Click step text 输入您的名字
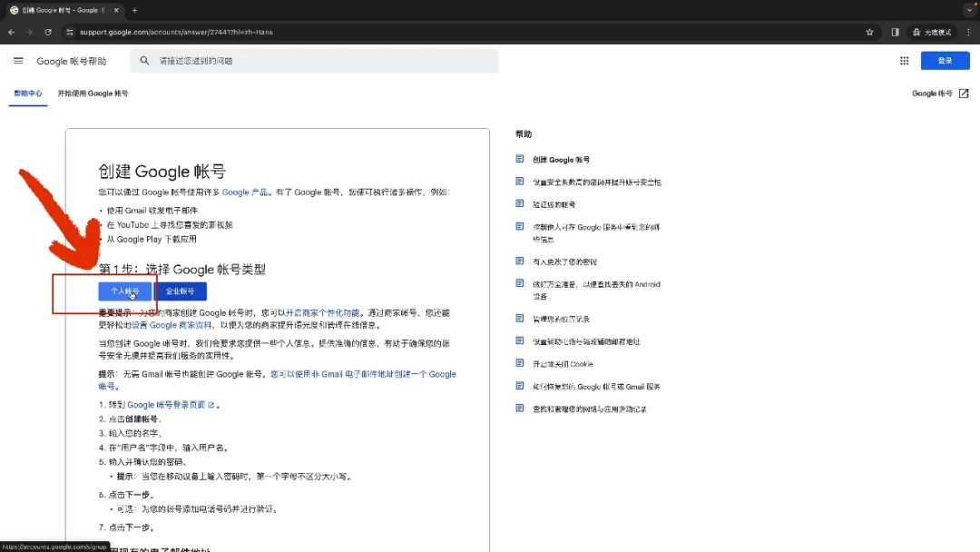Image resolution: width=980 pixels, height=552 pixels. point(133,433)
